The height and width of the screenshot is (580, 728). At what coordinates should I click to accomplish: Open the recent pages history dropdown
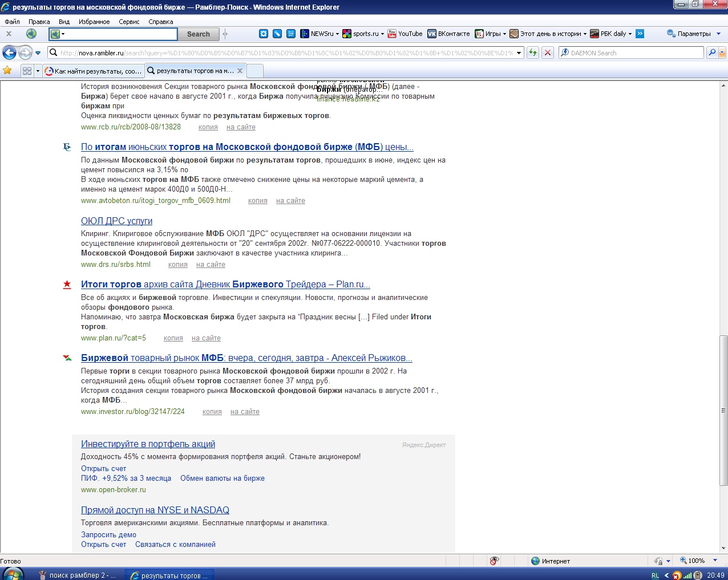click(38, 53)
